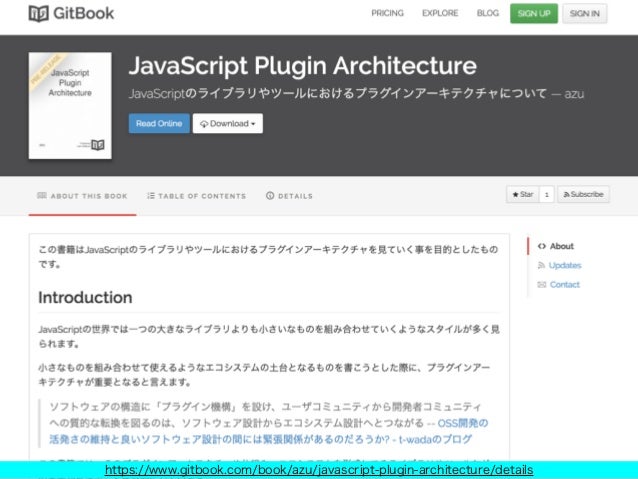Select About in the sidebar
The image size is (638, 479).
pyautogui.click(x=562, y=246)
